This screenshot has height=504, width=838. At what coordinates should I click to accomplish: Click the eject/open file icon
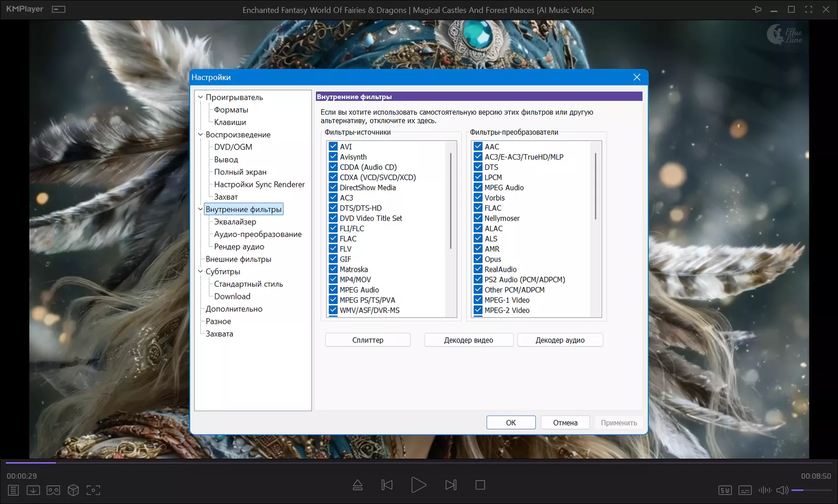(x=358, y=485)
